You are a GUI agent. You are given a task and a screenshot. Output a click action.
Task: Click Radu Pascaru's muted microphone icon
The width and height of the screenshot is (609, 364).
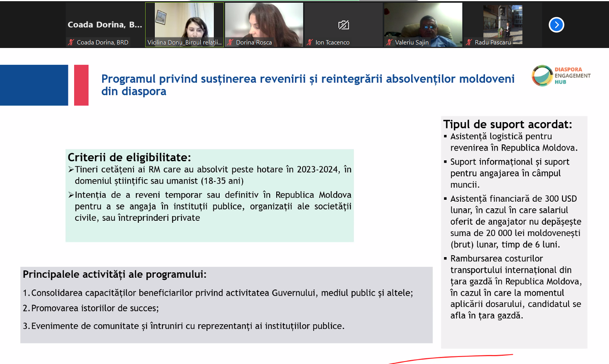(469, 42)
